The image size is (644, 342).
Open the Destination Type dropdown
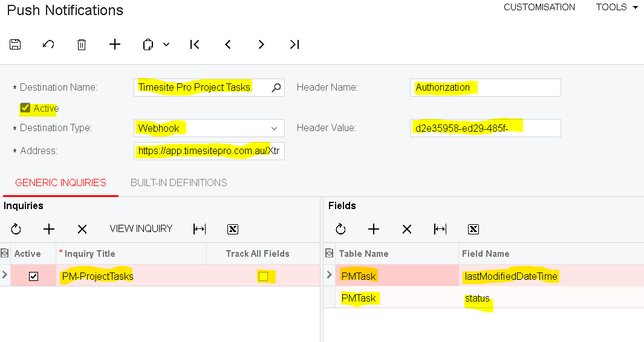tap(275, 128)
